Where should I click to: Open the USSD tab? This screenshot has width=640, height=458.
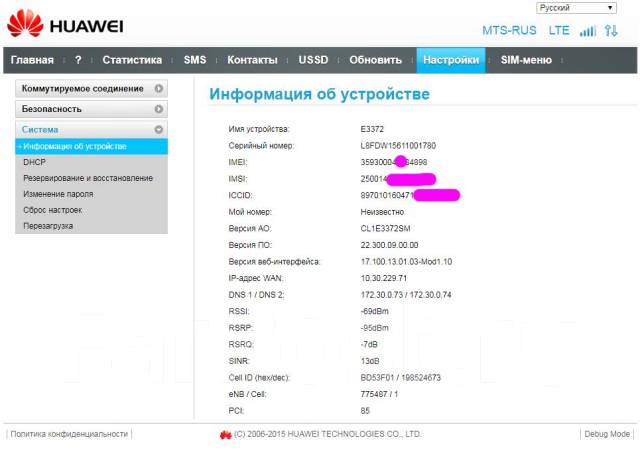313,60
